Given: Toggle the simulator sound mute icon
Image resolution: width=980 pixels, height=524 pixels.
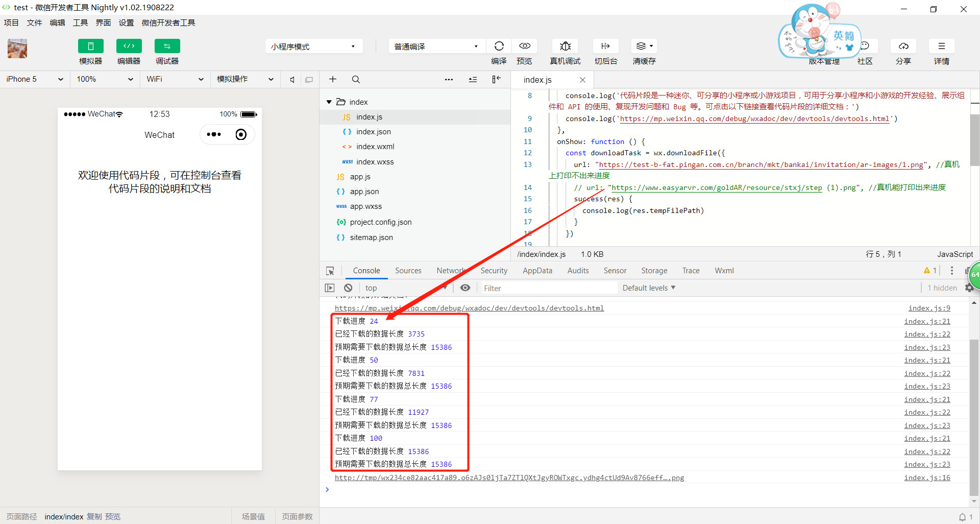Looking at the screenshot, I should pyautogui.click(x=292, y=80).
